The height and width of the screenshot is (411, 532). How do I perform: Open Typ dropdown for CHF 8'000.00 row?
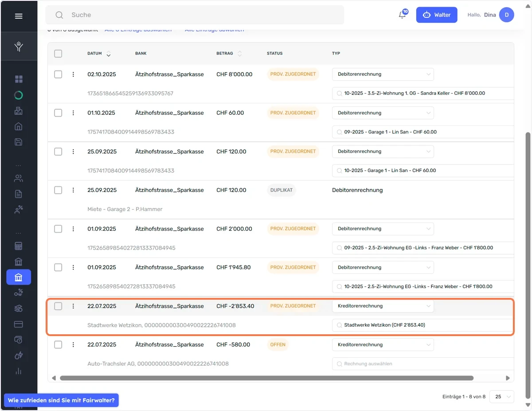[383, 74]
